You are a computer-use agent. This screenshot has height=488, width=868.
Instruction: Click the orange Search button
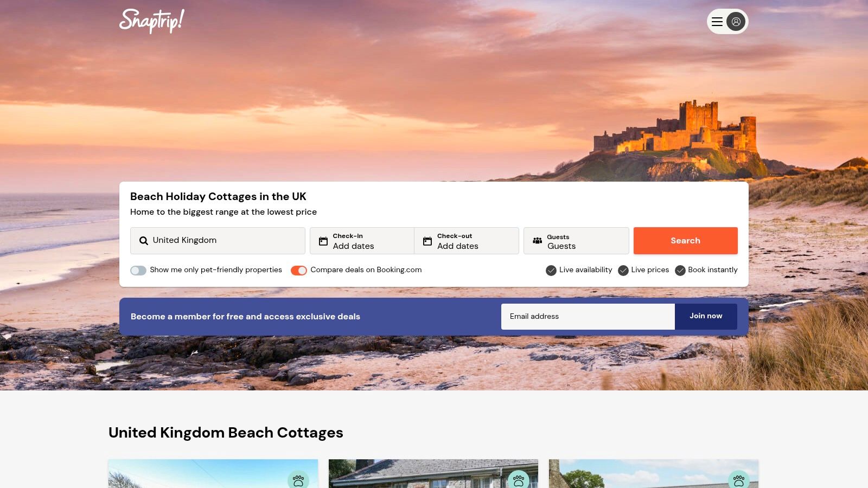[686, 241]
